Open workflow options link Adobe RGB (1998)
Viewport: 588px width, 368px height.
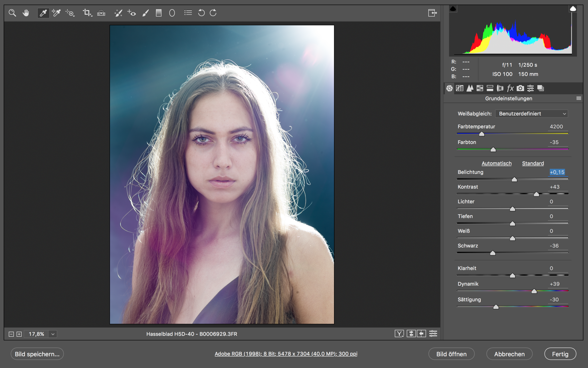click(286, 354)
